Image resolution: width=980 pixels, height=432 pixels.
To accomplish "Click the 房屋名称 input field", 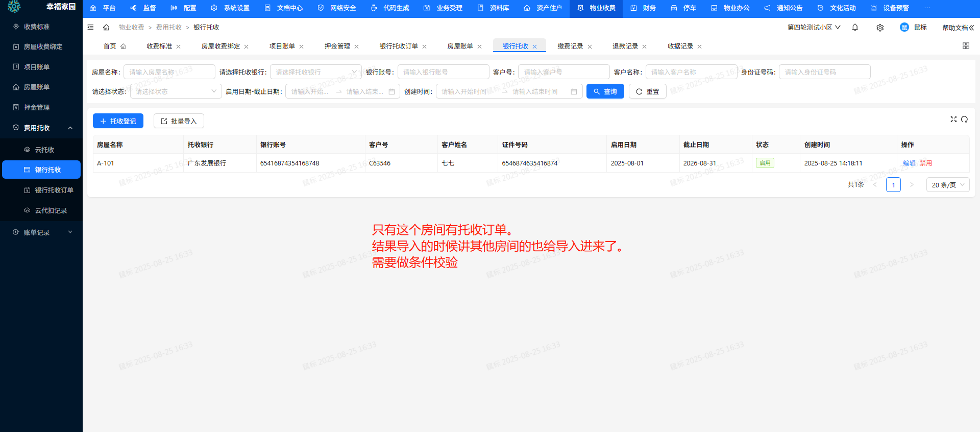I will pyautogui.click(x=169, y=72).
